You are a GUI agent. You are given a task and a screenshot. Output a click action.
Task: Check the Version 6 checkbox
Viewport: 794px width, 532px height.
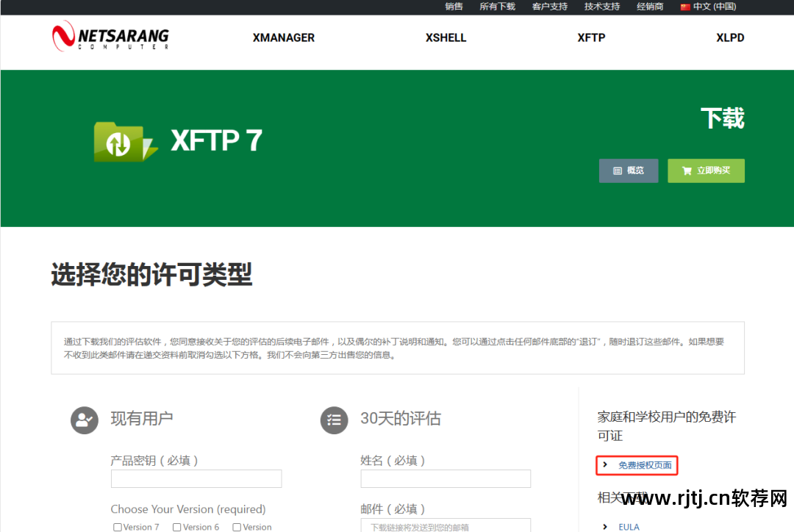point(176,527)
